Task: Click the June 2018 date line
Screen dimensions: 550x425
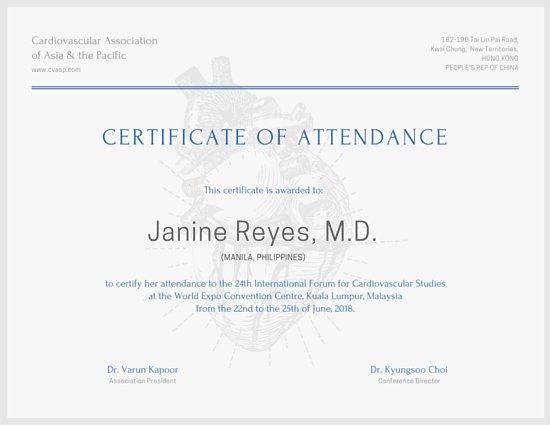Action: pos(275,309)
